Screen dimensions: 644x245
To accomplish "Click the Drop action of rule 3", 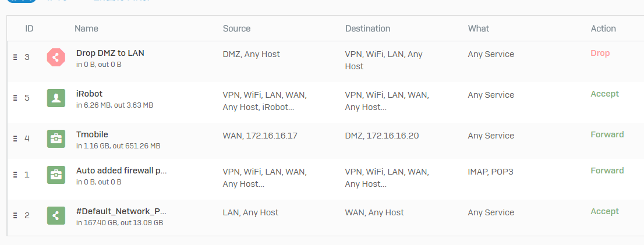I will point(600,53).
